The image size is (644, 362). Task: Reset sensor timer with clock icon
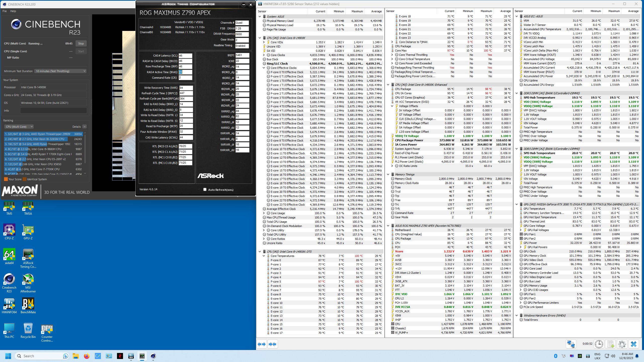point(599,344)
